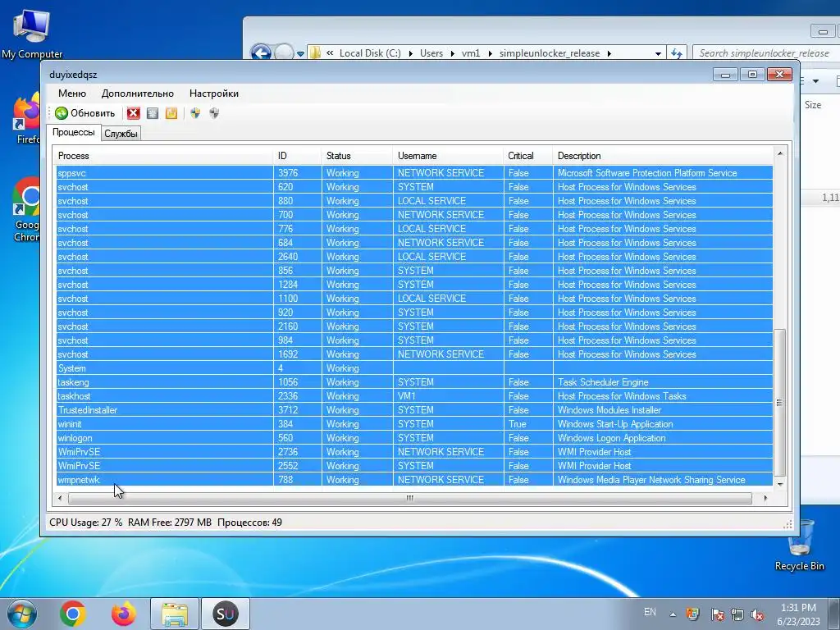The width and height of the screenshot is (840, 630).
Task: Click Local Disk (C:) in Explorer address bar
Action: tap(370, 53)
